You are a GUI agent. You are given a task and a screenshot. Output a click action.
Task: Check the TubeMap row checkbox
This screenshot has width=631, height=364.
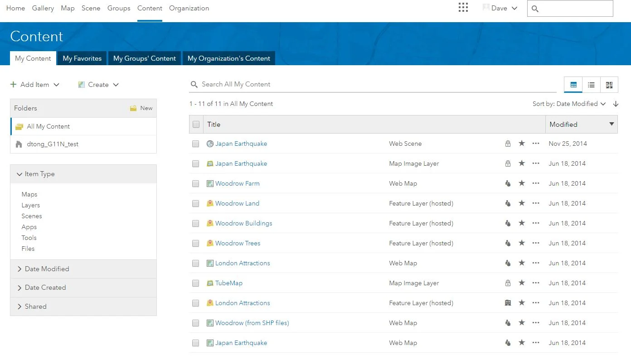(196, 283)
